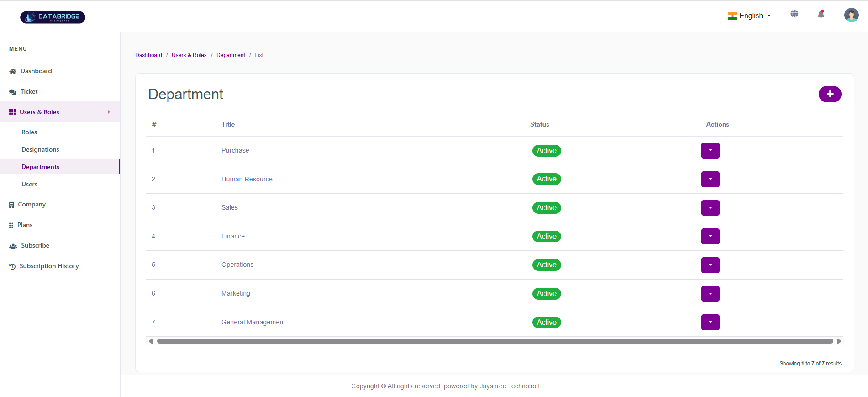Click the Company building icon
This screenshot has height=397, width=868.
click(11, 205)
